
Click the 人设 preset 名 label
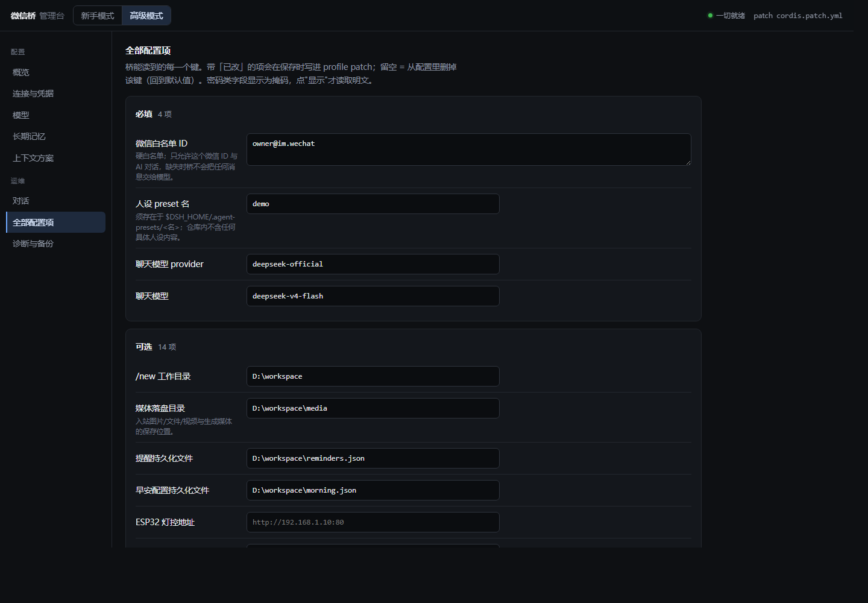coord(163,204)
